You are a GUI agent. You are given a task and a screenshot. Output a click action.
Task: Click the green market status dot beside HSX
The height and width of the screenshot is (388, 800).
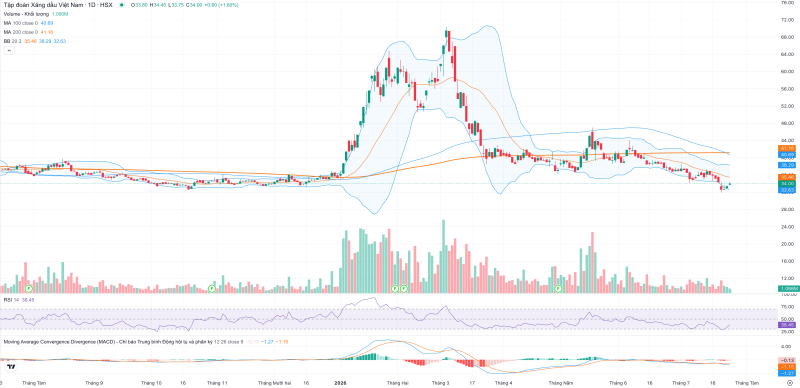121,5
